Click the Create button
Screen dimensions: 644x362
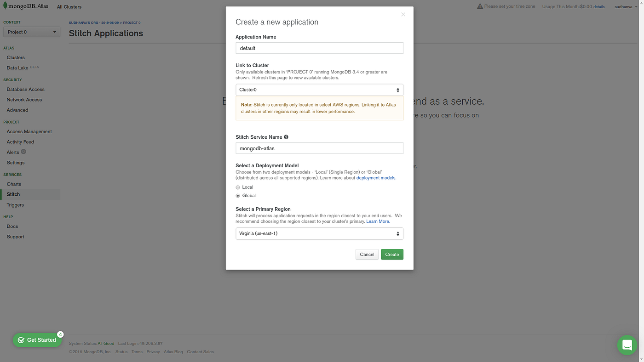tap(391, 254)
